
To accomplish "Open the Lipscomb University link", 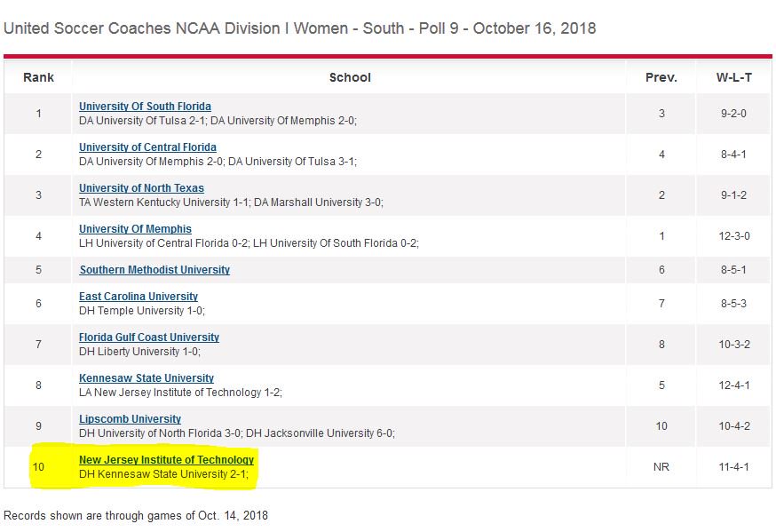I will pyautogui.click(x=129, y=418).
